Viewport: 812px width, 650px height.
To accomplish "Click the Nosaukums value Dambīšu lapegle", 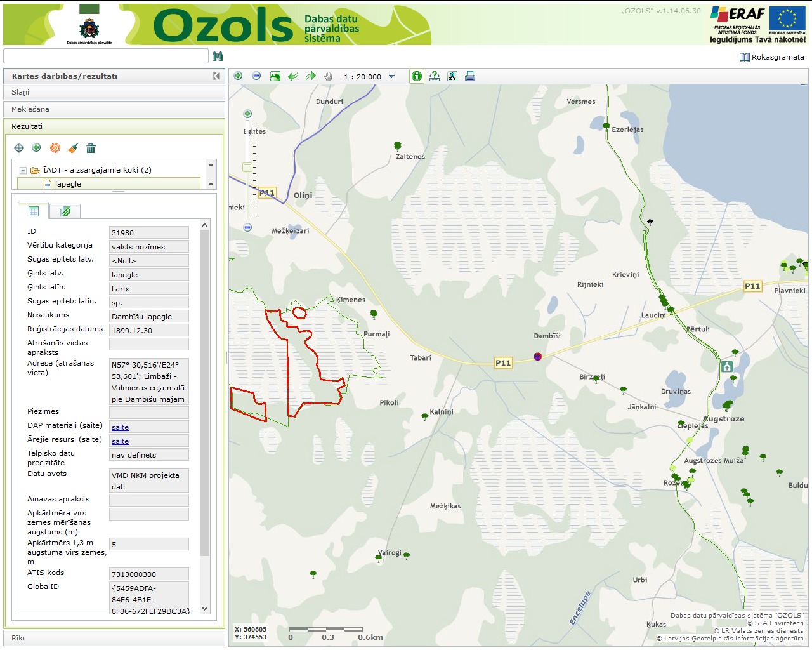I will [149, 317].
